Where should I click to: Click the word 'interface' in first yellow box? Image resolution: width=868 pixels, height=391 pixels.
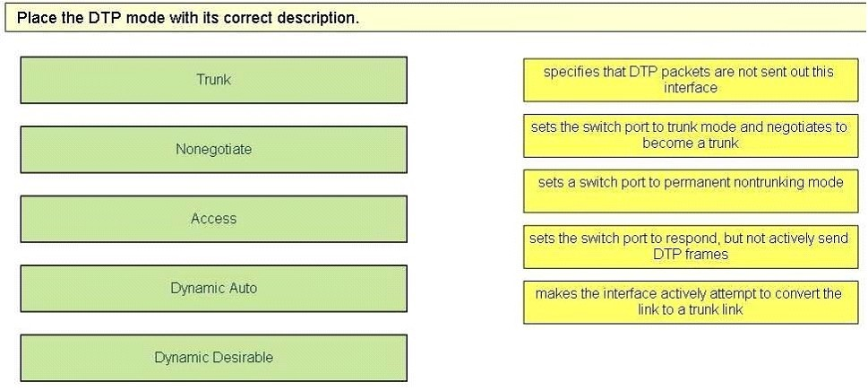pyautogui.click(x=691, y=88)
